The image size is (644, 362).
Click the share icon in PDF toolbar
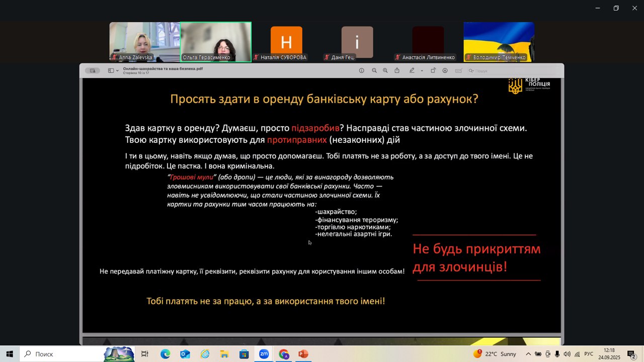click(397, 71)
